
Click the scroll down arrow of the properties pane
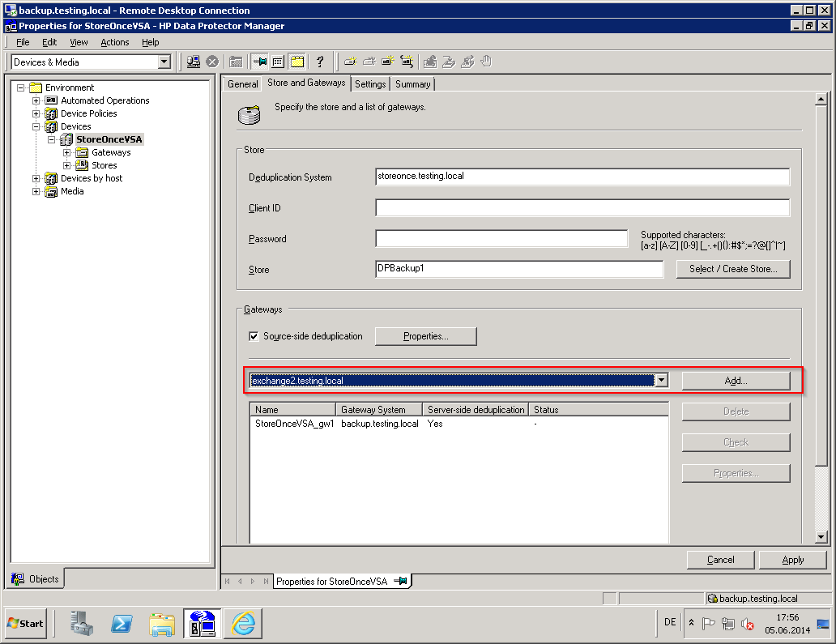(821, 537)
